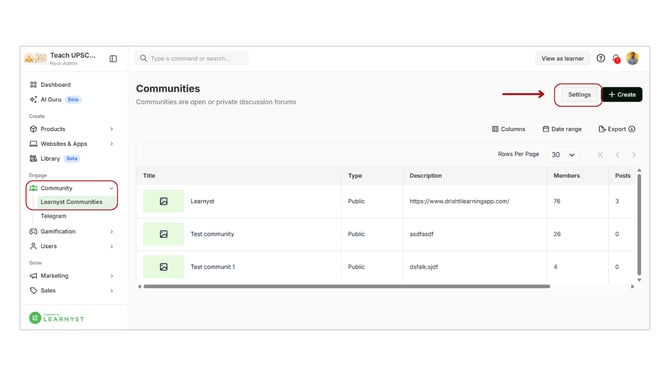Open the Columns selector
The image size is (670, 376).
pyautogui.click(x=508, y=129)
